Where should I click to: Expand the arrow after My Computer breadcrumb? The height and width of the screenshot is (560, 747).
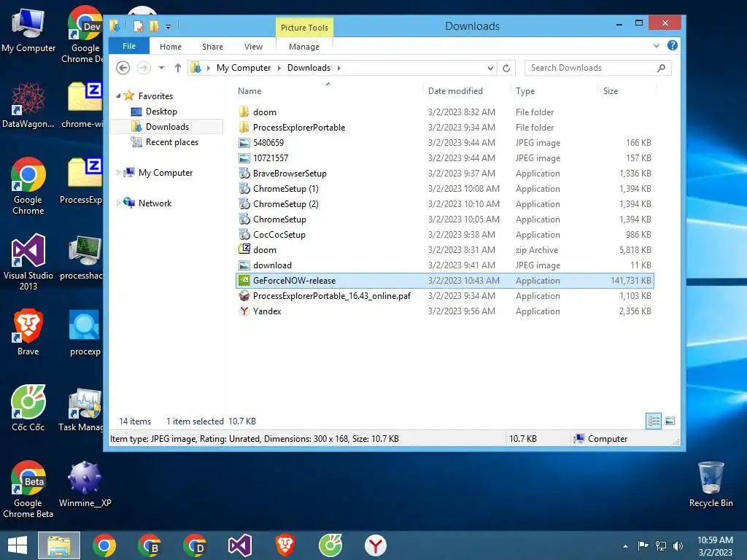(279, 68)
